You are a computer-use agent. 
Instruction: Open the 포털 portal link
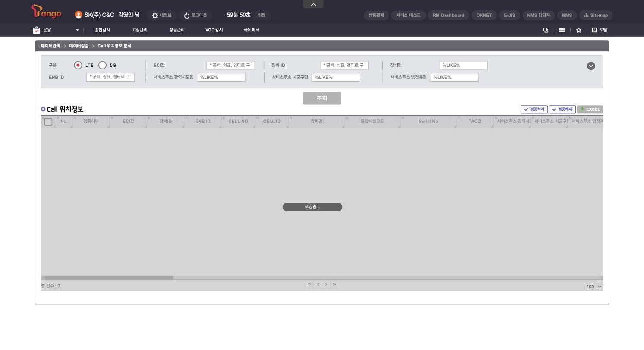(600, 30)
